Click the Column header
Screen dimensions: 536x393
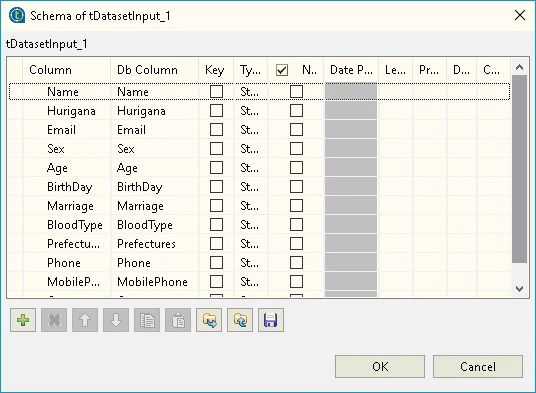coord(67,70)
